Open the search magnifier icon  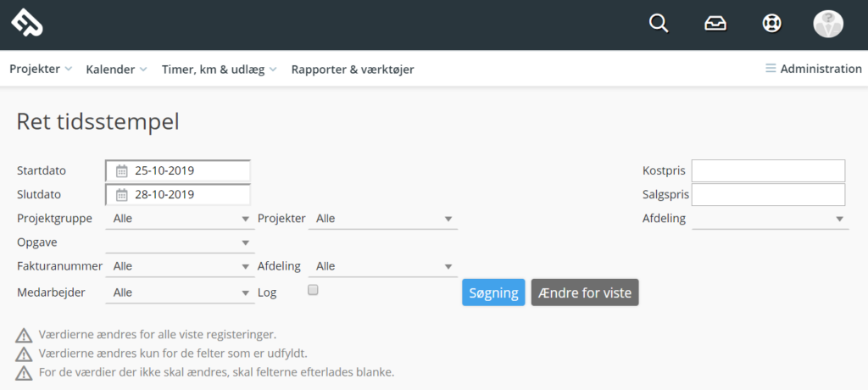tap(659, 23)
